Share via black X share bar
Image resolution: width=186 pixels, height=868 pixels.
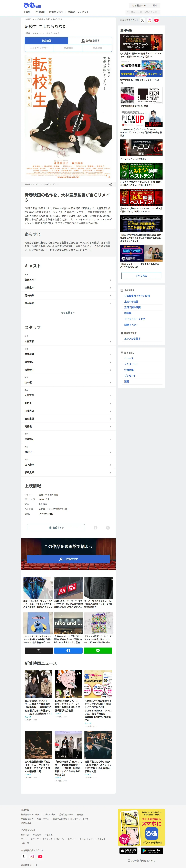coord(39,650)
